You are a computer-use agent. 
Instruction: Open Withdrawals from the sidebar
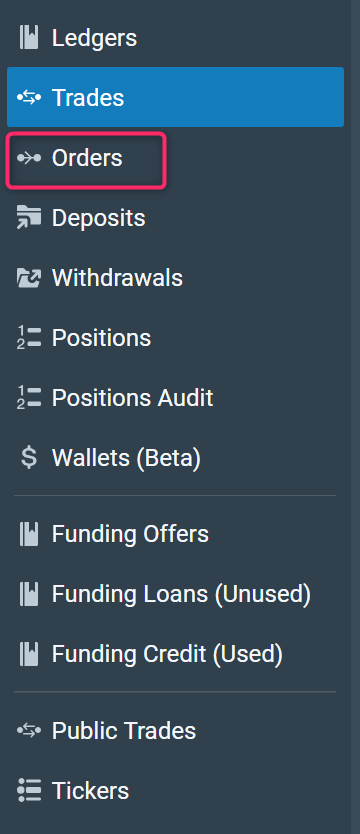click(175, 278)
